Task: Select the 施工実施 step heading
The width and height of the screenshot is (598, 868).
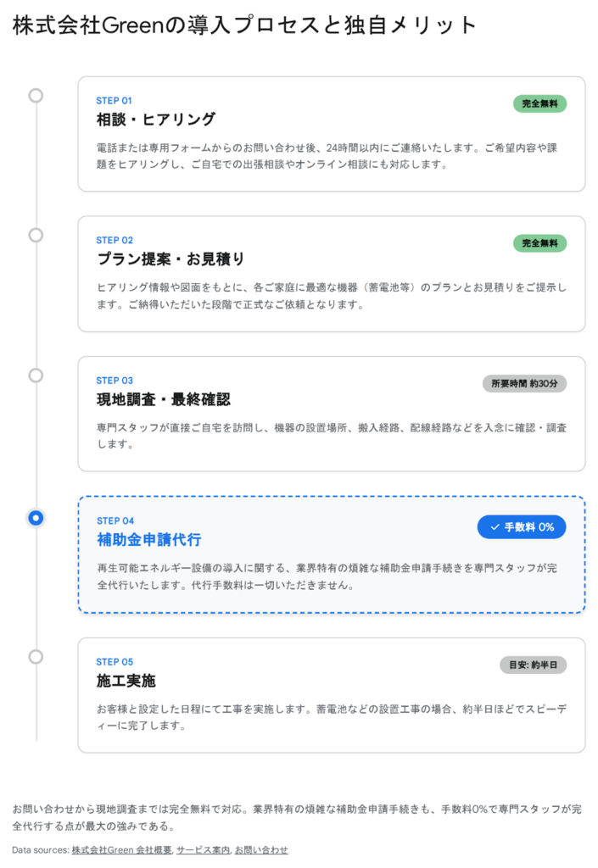Action: pyautogui.click(x=126, y=681)
